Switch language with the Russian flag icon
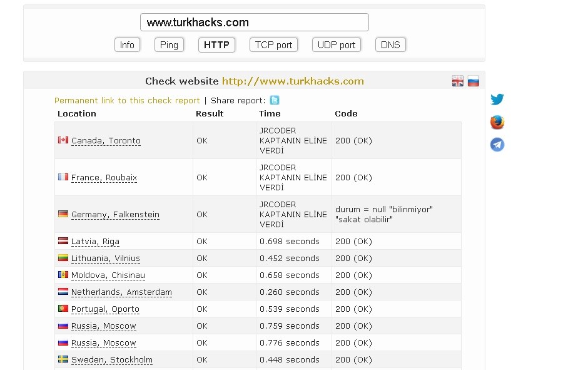588x370 pixels. (x=474, y=81)
